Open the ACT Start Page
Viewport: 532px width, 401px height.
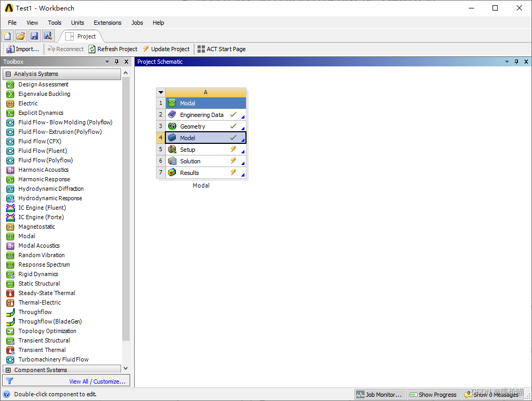pos(222,49)
